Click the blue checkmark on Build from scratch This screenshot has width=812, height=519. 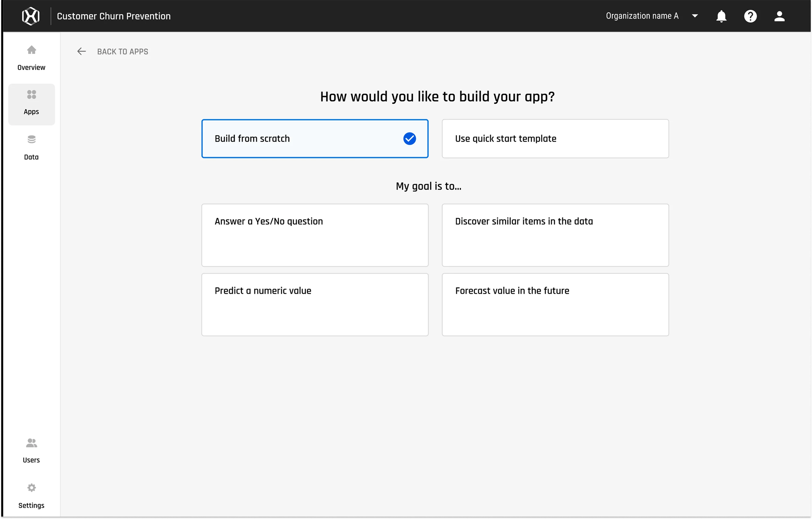coord(410,139)
